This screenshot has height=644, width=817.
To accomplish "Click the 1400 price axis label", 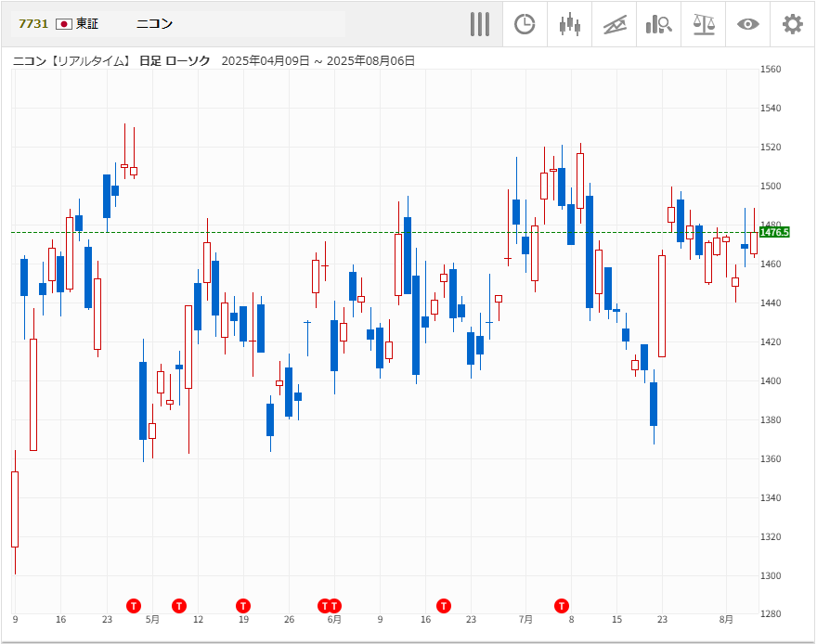I will tap(771, 381).
